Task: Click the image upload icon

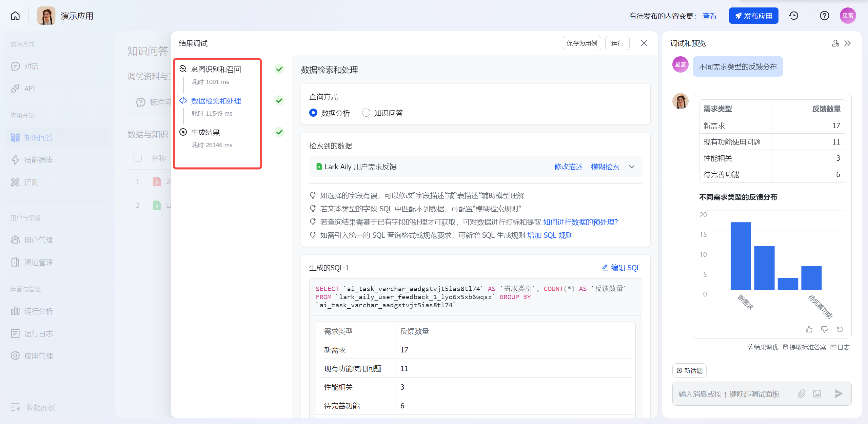Action: [817, 393]
